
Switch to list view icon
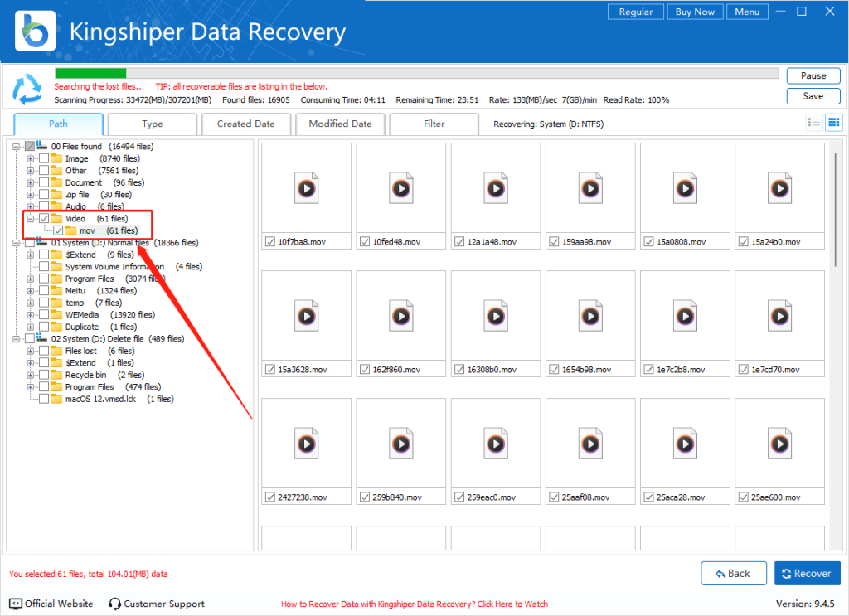click(x=814, y=123)
